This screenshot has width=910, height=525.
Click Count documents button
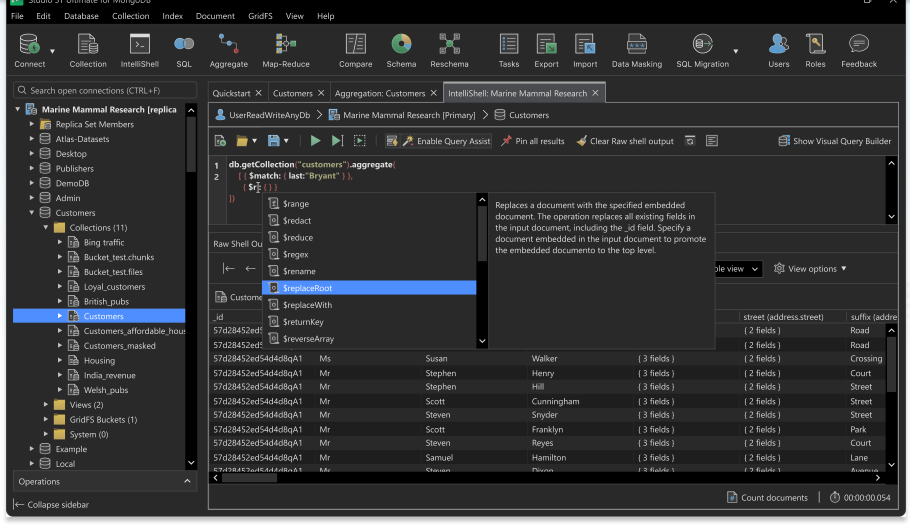pos(767,497)
